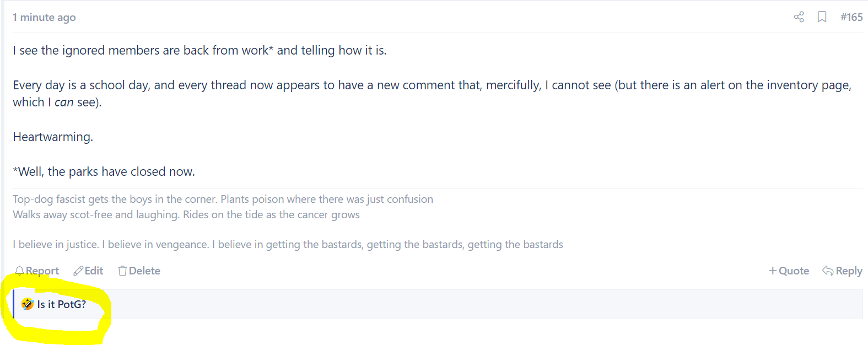Viewport: 868px width, 345px height.
Task: Bookmark this post with the bookmark icon
Action: click(x=822, y=17)
